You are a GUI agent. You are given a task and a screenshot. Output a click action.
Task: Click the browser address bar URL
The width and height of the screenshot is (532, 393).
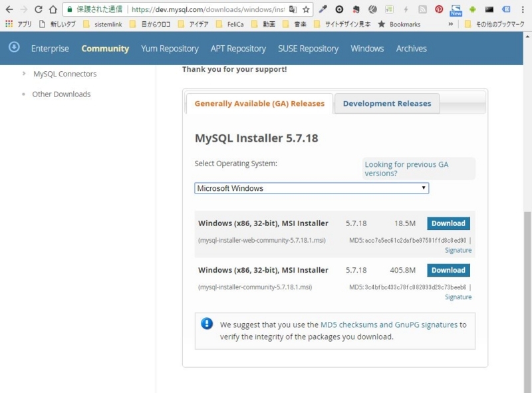(x=207, y=9)
